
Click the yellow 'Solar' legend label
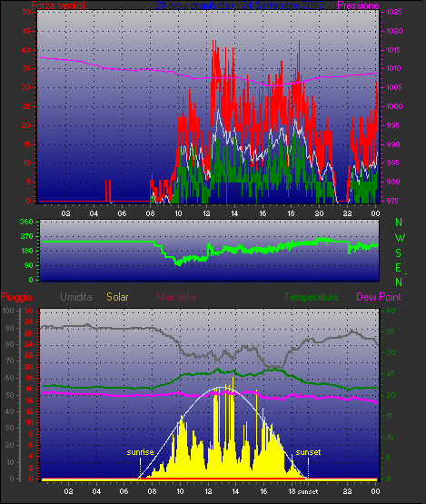click(x=117, y=297)
